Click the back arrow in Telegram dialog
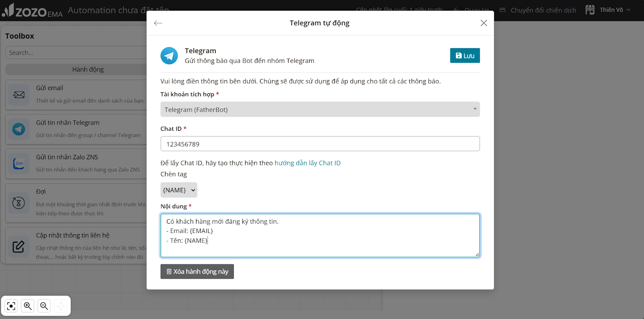The image size is (644, 319). (158, 23)
